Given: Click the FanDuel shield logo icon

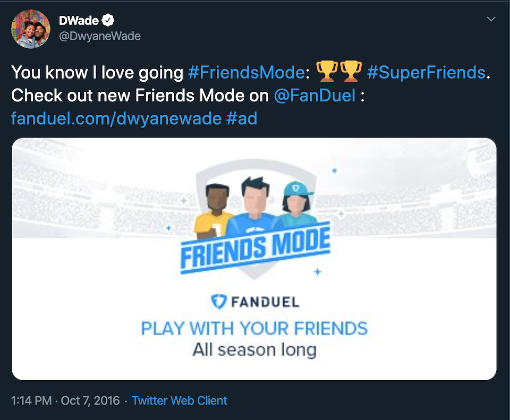Looking at the screenshot, I should 219,302.
